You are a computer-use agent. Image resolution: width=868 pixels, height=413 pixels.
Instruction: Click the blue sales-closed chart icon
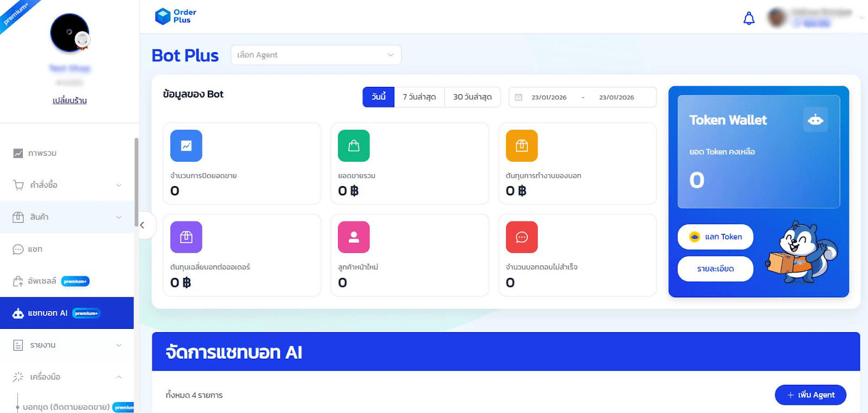(186, 145)
